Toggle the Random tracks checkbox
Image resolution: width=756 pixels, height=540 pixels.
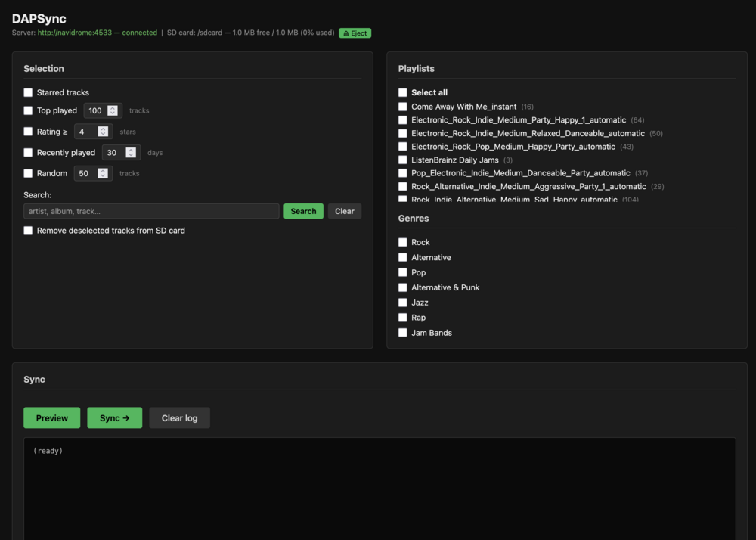(x=28, y=173)
